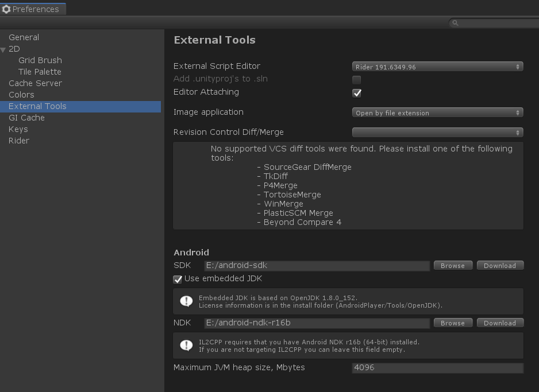Click the gear icon on the Preferences tab
The height and width of the screenshot is (392, 539).
[x=6, y=9]
